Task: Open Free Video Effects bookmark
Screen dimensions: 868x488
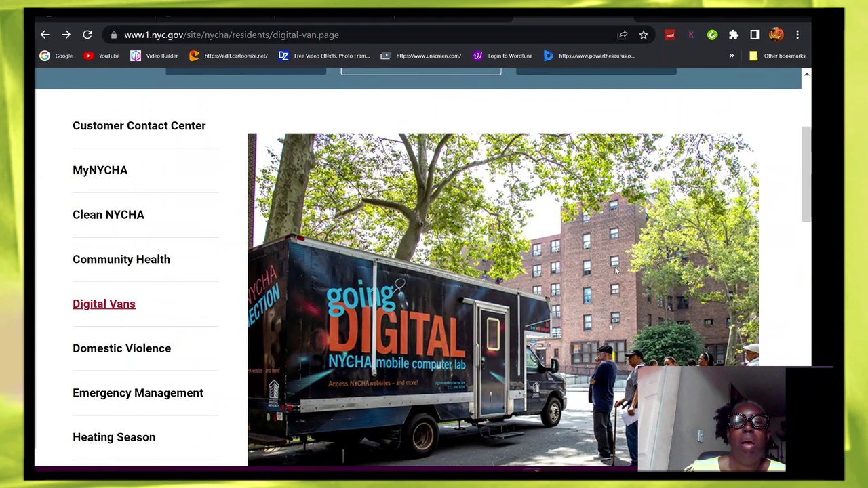Action: pos(324,56)
